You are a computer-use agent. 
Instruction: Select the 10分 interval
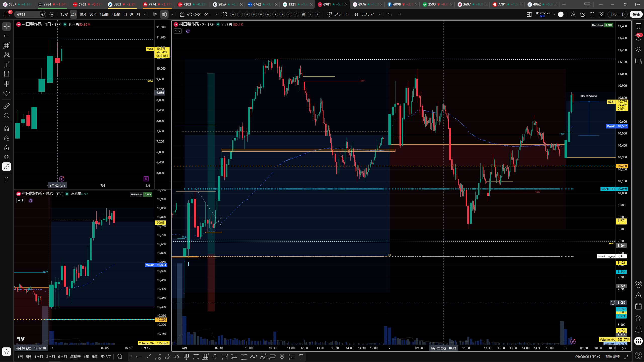pos(83,14)
